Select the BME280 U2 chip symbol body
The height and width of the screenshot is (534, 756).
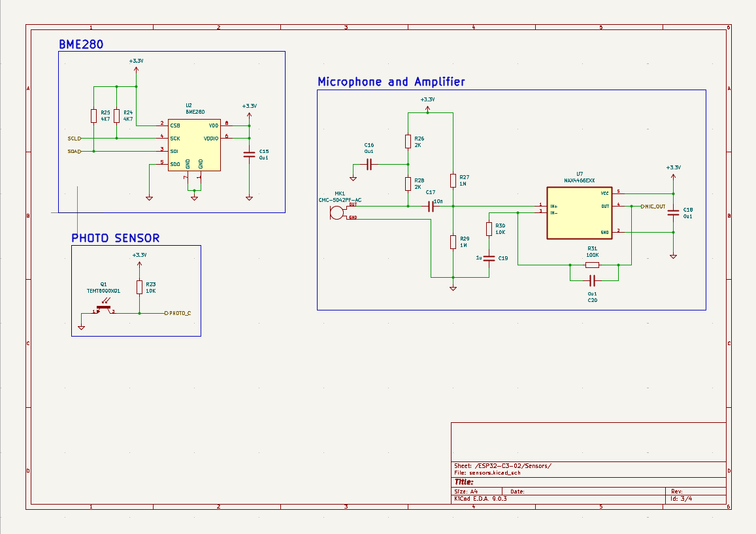pyautogui.click(x=194, y=144)
